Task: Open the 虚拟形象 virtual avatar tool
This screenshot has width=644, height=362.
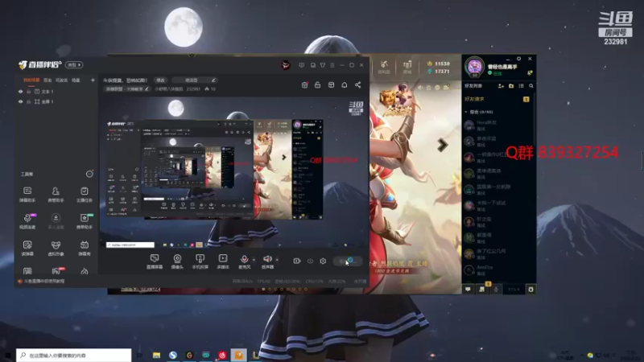Action: tap(56, 248)
